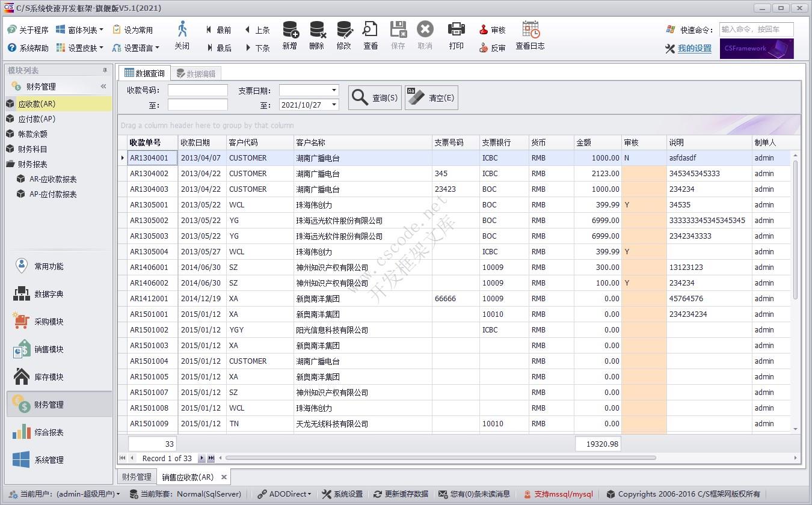Open 我的设置 settings link
Screen dimensions: 812x505
694,48
